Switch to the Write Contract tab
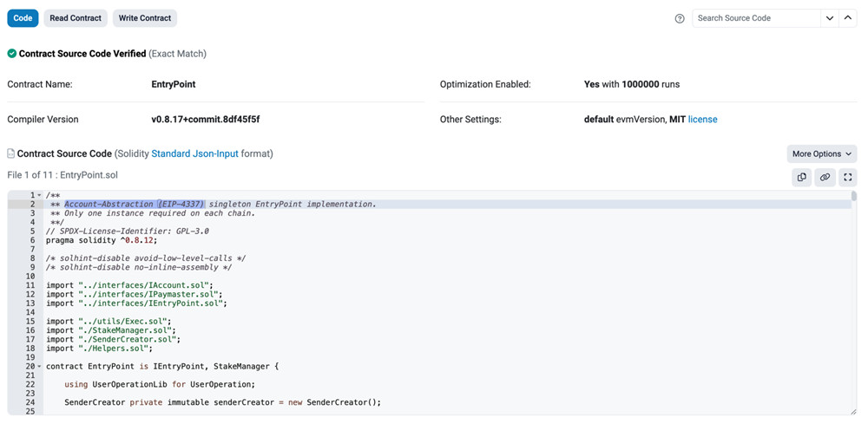The height and width of the screenshot is (437, 868). [x=145, y=17]
